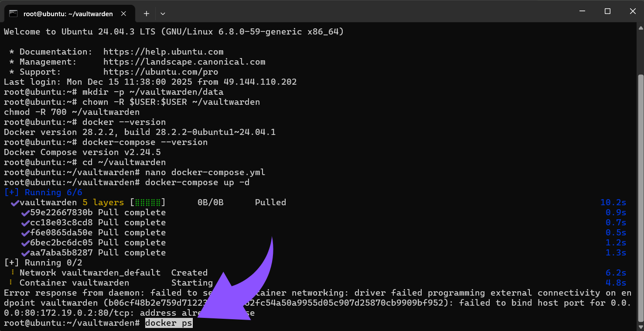The image size is (644, 331).
Task: Open the https://help.ubuntu.com documentation link
Action: click(164, 52)
